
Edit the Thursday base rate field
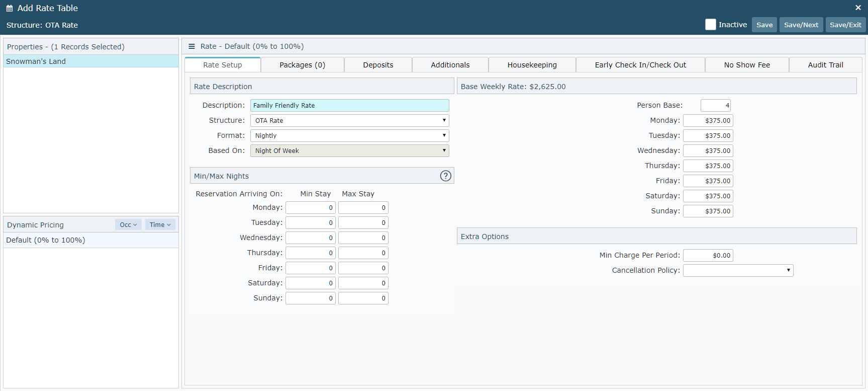(708, 166)
